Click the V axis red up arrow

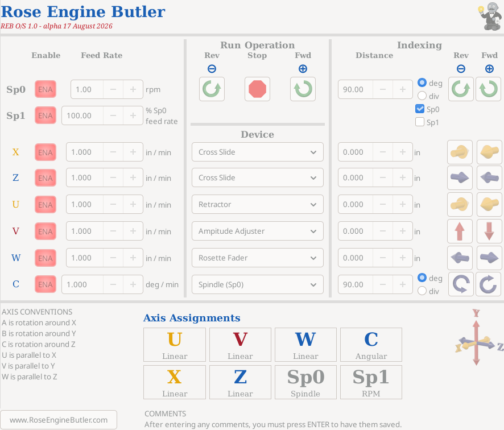[x=460, y=231]
